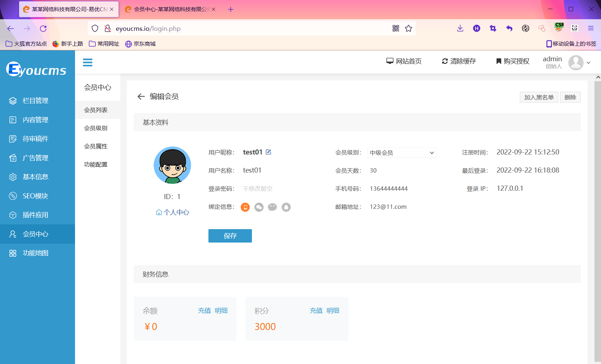The width and height of the screenshot is (601, 364).
Task: Select 会员中心 in the left sidebar
Action: 37,234
